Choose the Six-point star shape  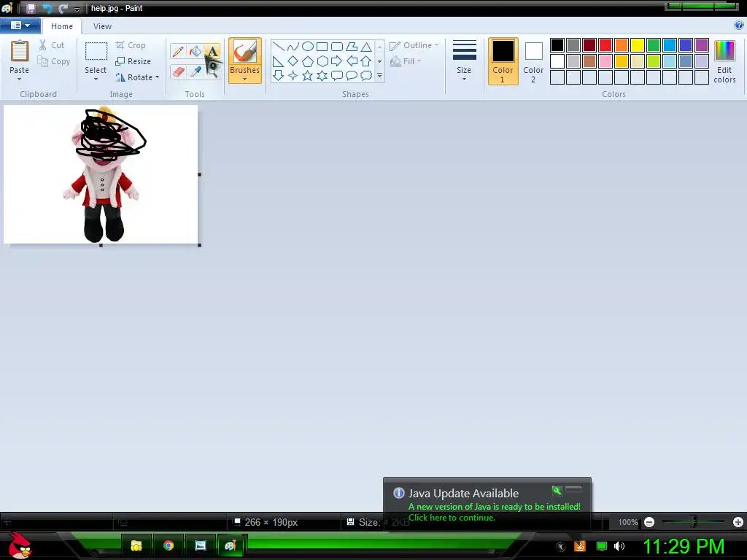click(322, 75)
